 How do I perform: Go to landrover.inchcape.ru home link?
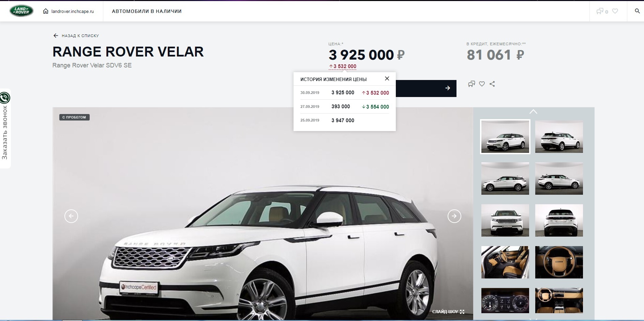click(x=69, y=11)
